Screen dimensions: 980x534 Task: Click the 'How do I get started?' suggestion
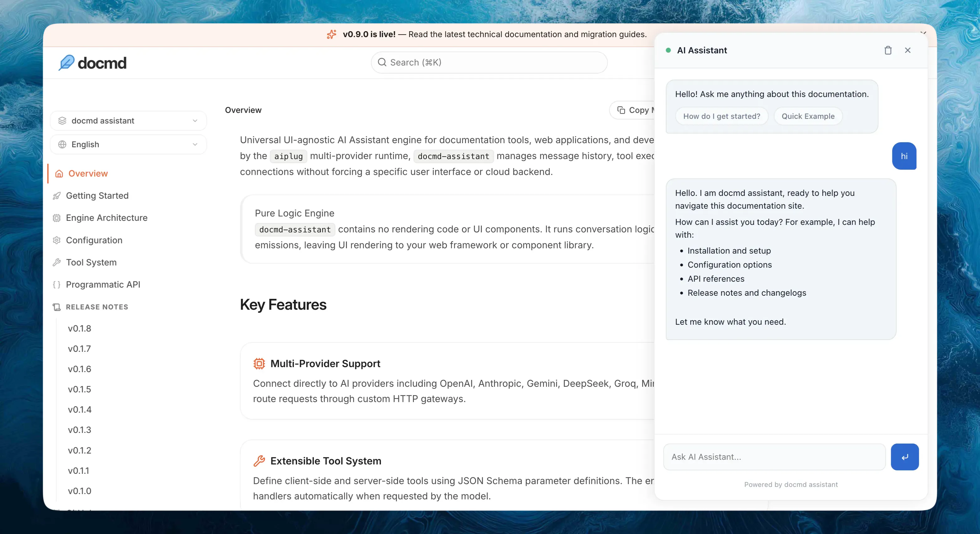tap(722, 116)
